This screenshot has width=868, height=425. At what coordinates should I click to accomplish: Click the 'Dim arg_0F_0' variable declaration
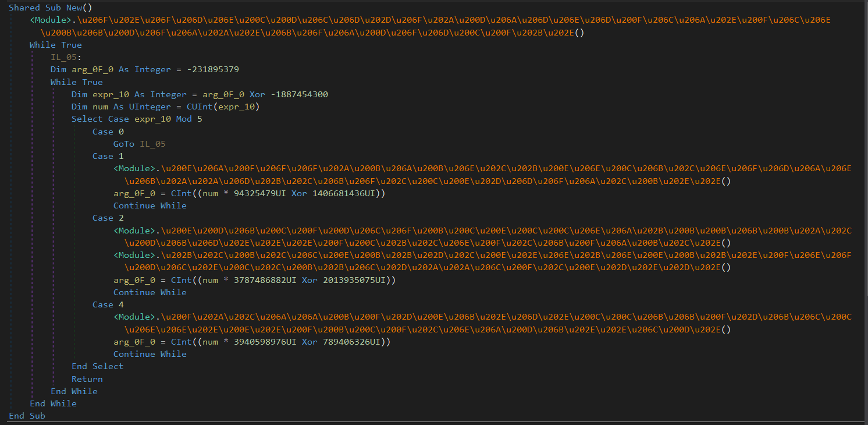click(83, 69)
